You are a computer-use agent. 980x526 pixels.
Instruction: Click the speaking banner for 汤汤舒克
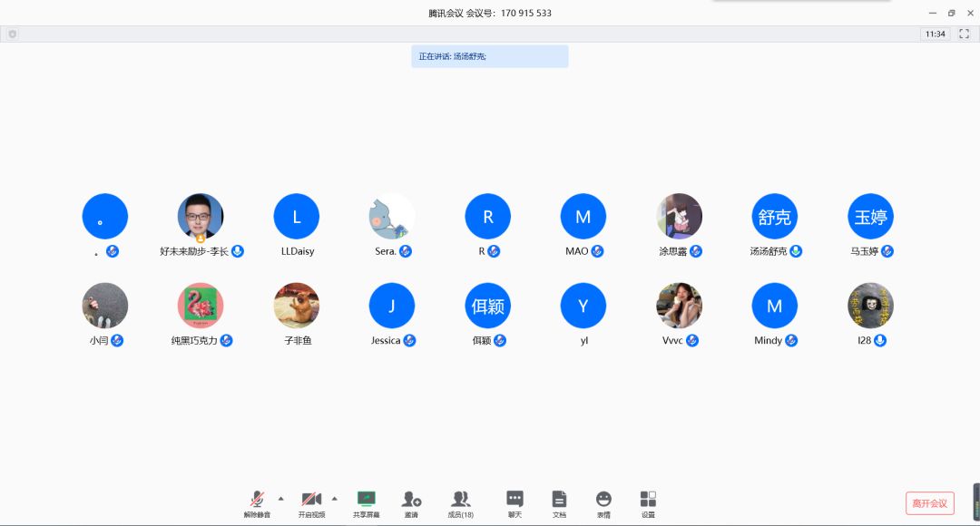489,56
